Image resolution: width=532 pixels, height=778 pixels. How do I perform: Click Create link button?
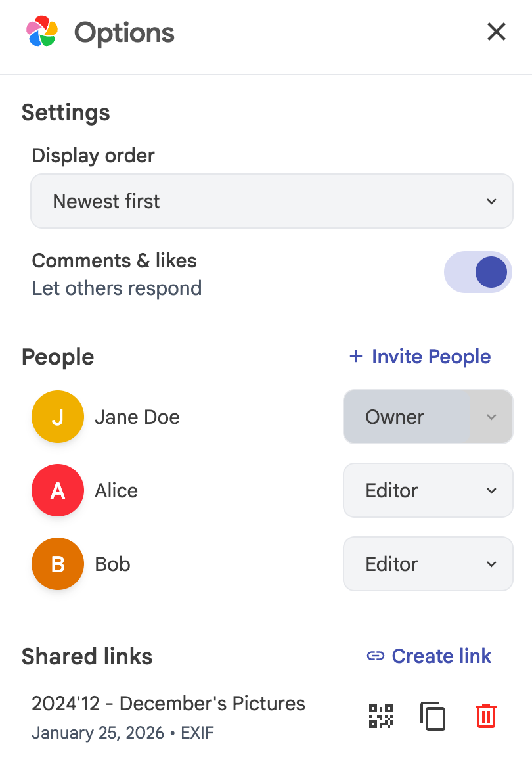tap(441, 656)
